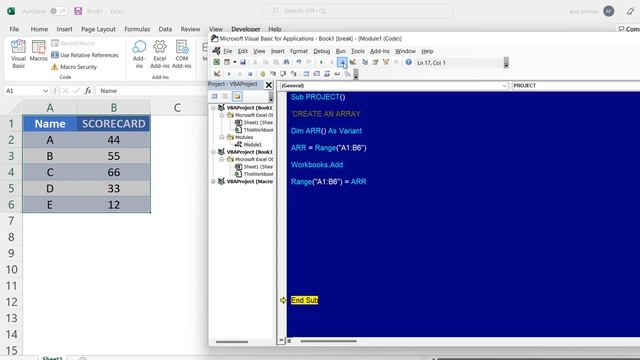The height and width of the screenshot is (360, 640).
Task: Expand VBAProject (Macro...) node in Project tree
Action: [213, 181]
